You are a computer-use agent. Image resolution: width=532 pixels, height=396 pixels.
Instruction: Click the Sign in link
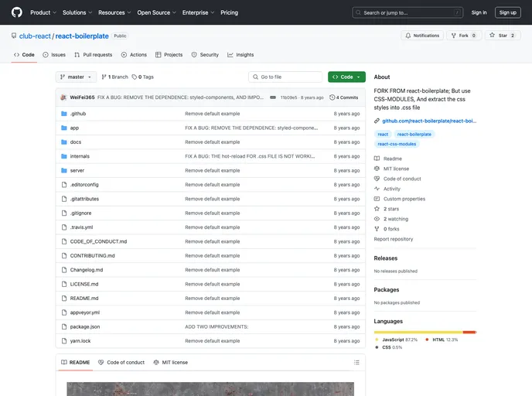coord(479,12)
